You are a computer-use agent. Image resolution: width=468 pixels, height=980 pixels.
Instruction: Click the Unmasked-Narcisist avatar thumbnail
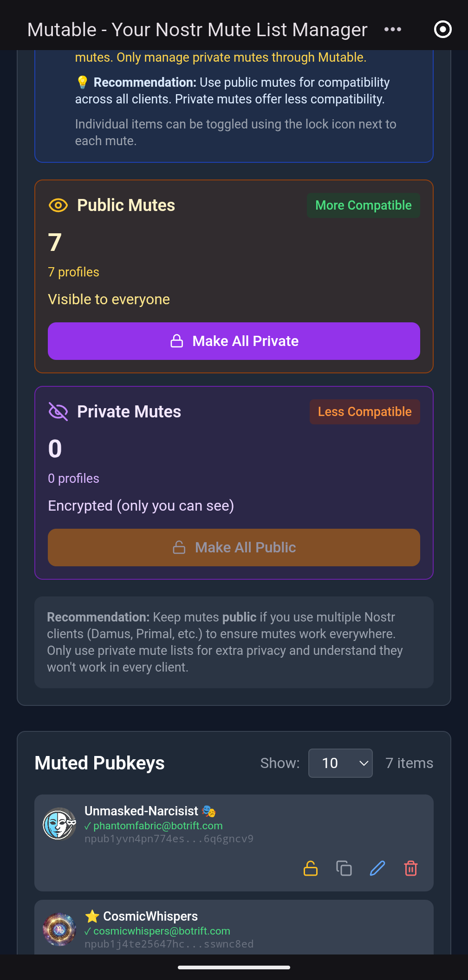coord(59,824)
